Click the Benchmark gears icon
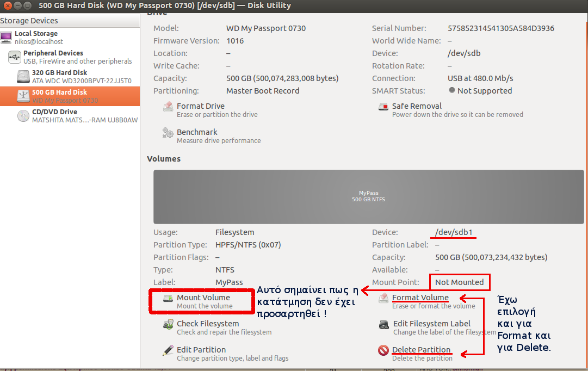588x371 pixels. click(168, 133)
